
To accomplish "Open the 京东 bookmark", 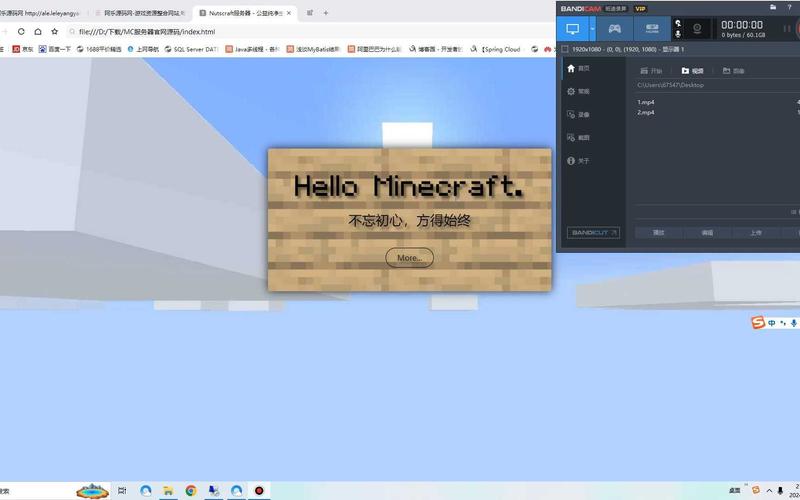I will coord(23,49).
